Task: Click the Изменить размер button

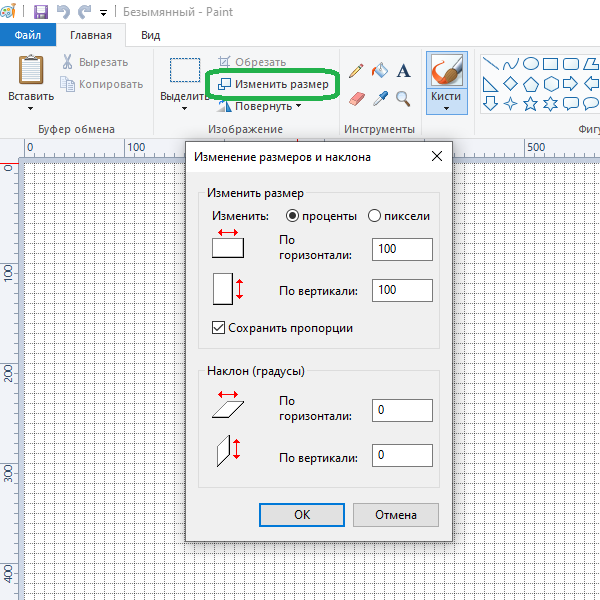Action: pos(273,84)
